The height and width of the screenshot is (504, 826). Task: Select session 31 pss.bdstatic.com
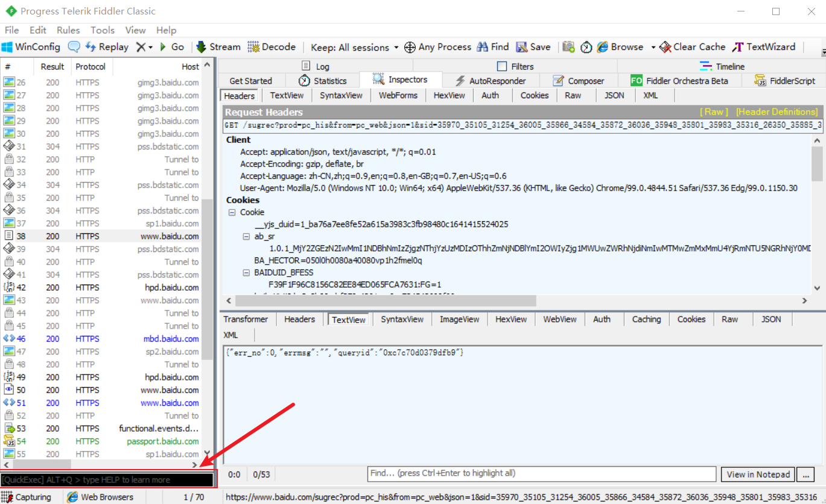[101, 146]
